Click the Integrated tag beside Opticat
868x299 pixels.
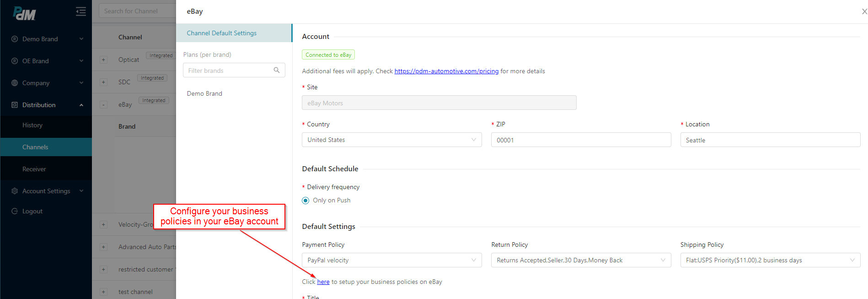tap(161, 55)
